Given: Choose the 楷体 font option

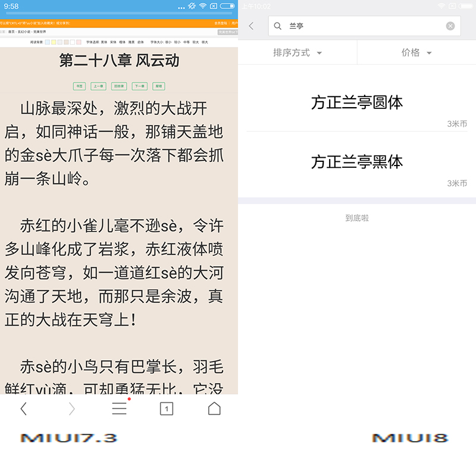Looking at the screenshot, I should pyautogui.click(x=122, y=42).
